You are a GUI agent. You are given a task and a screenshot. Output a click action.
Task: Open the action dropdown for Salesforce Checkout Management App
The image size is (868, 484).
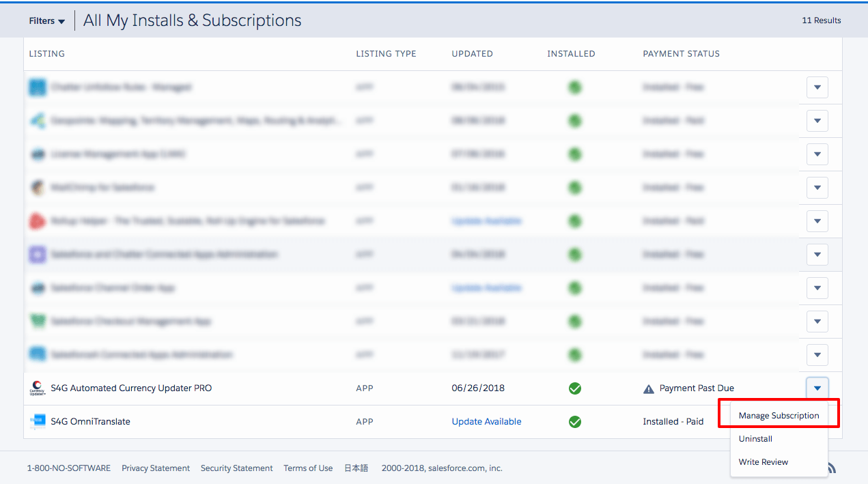[x=817, y=322]
